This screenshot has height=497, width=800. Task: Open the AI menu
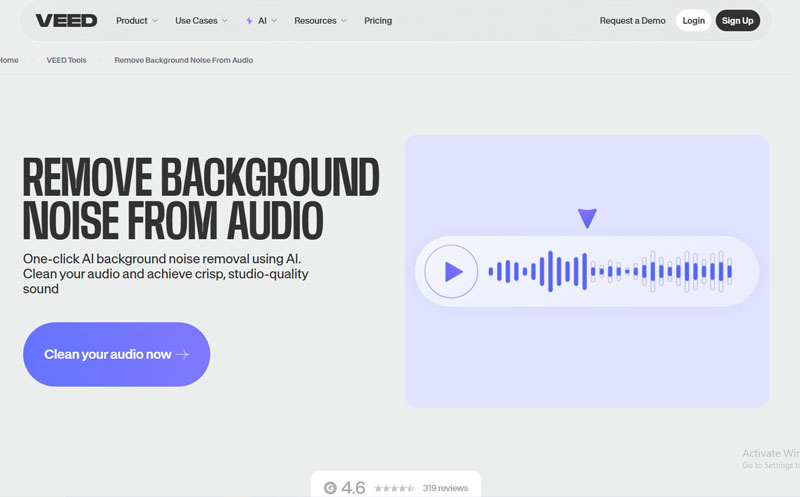coord(262,20)
